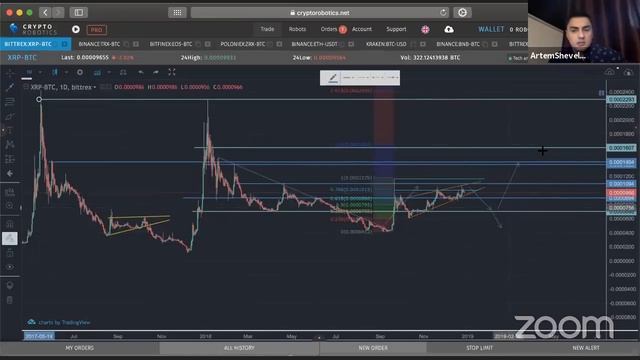Select the trend line drawing tool
Screen dimensions: 640x360
click(x=10, y=87)
